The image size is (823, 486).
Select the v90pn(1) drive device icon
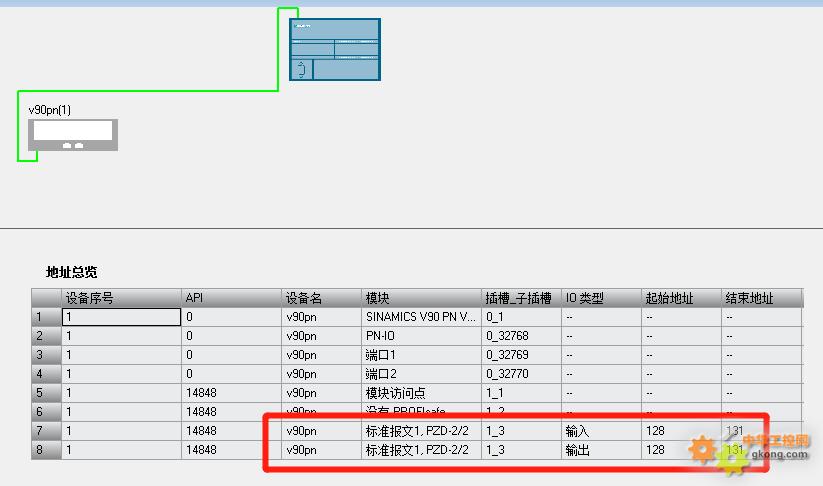(x=73, y=135)
